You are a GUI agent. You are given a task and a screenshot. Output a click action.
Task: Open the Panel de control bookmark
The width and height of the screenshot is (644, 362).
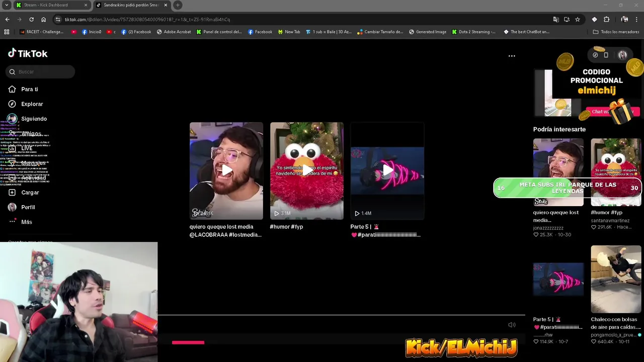click(219, 32)
